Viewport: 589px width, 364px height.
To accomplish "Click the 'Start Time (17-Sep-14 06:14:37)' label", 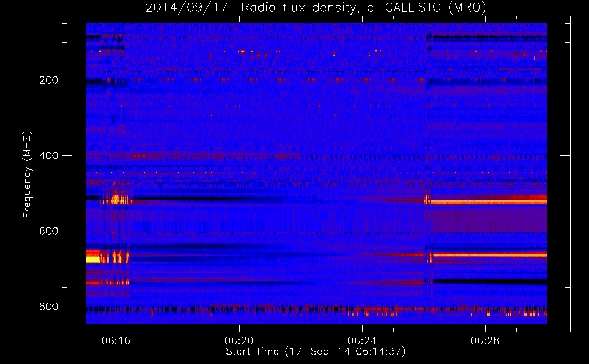I will 316,352.
